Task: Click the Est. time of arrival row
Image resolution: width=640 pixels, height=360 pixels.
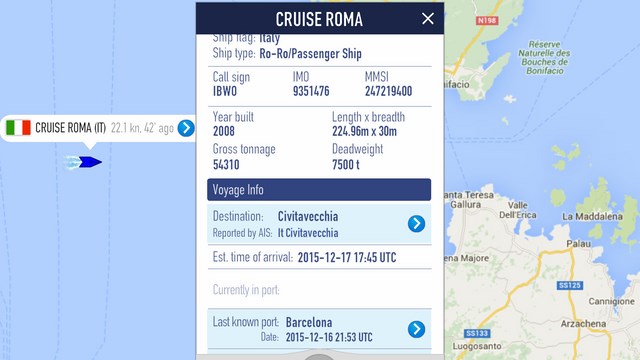Action: click(x=319, y=257)
